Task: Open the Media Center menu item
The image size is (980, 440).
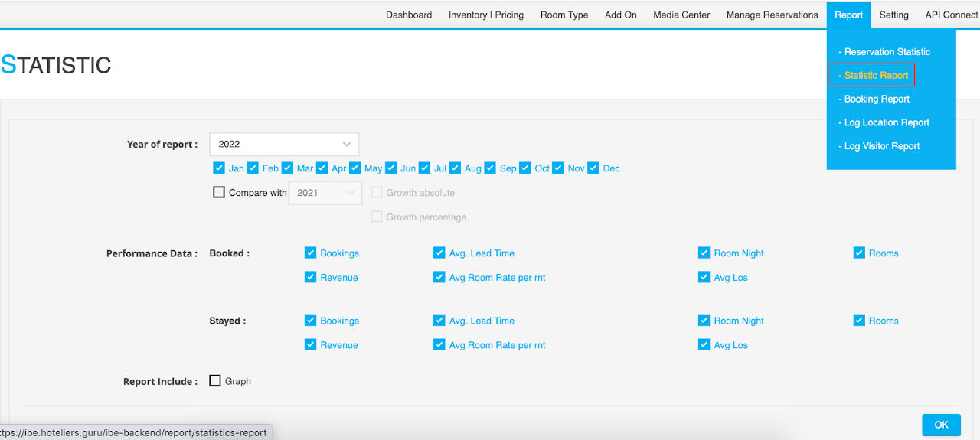Action: (x=681, y=15)
